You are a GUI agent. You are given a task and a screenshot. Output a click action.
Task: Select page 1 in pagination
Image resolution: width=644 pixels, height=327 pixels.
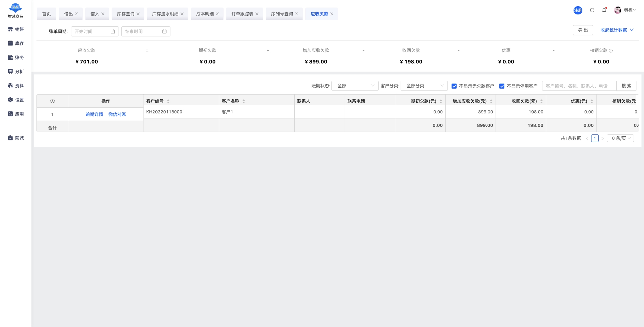pyautogui.click(x=595, y=138)
